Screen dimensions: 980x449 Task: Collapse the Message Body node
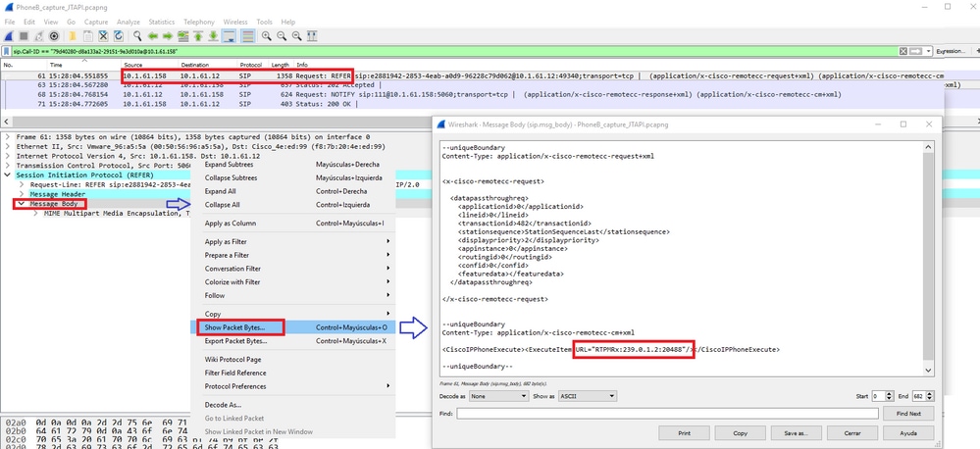coord(22,204)
